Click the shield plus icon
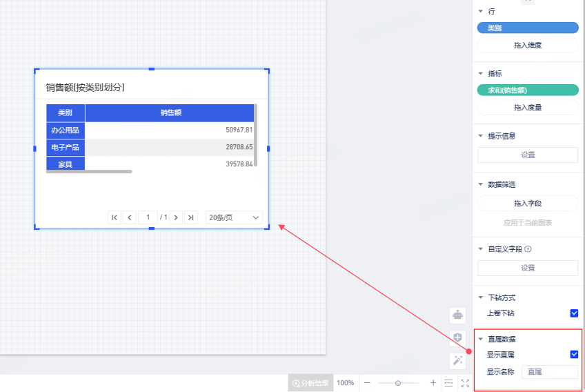The image size is (585, 392). [x=457, y=337]
